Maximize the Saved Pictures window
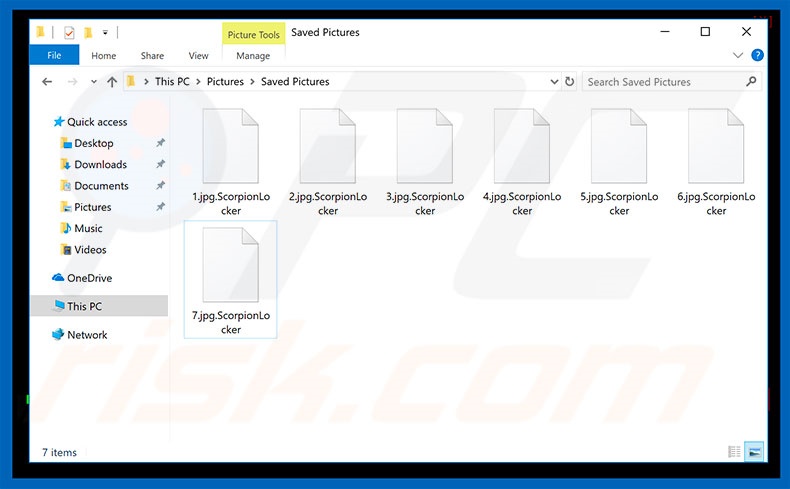Image resolution: width=790 pixels, height=489 pixels. click(705, 32)
